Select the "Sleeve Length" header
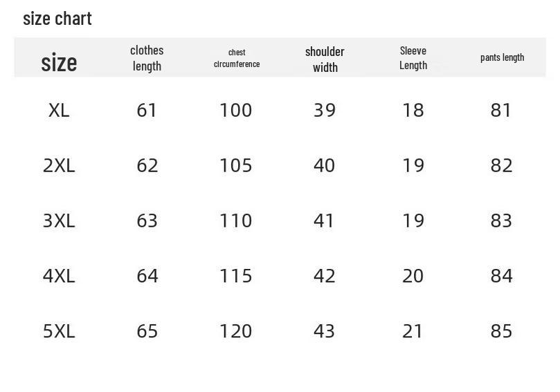This screenshot has height=392, width=560. 413,58
